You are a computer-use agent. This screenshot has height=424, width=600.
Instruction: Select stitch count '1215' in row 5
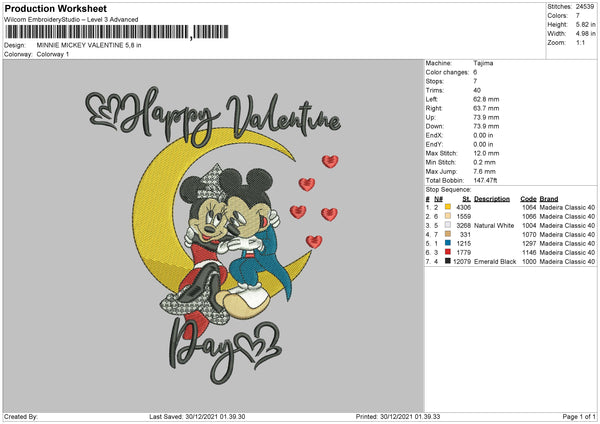[x=463, y=243]
